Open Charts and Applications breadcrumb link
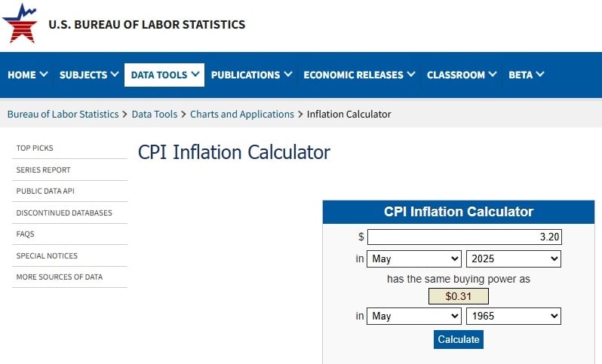602x364 pixels. tap(241, 115)
